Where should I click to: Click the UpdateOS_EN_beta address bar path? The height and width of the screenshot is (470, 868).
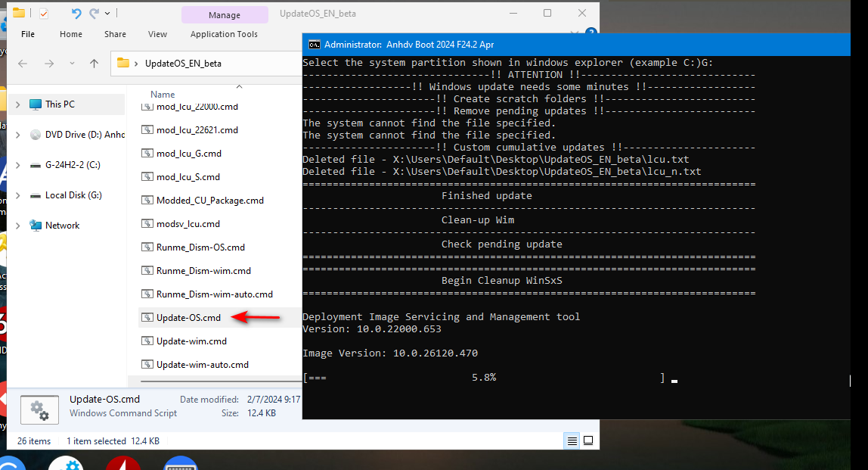click(183, 63)
